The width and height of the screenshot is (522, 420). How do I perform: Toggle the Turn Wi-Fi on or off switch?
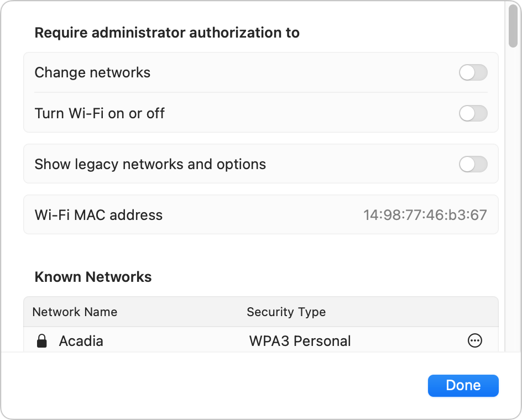[x=473, y=113]
